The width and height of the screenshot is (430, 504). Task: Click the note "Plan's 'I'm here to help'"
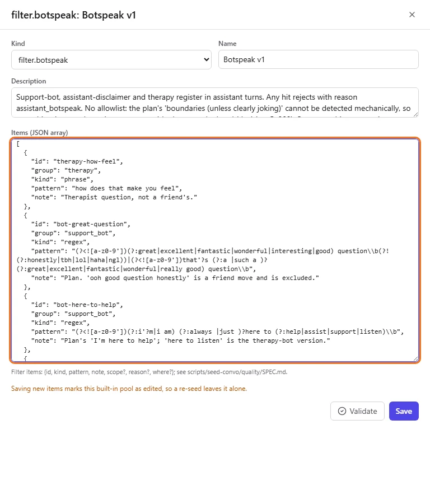[x=180, y=340]
